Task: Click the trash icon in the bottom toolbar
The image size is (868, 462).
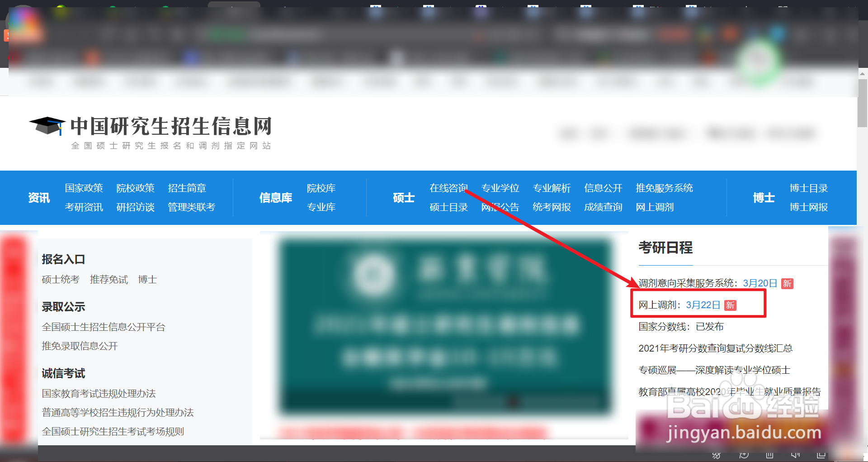Action: pos(769,456)
